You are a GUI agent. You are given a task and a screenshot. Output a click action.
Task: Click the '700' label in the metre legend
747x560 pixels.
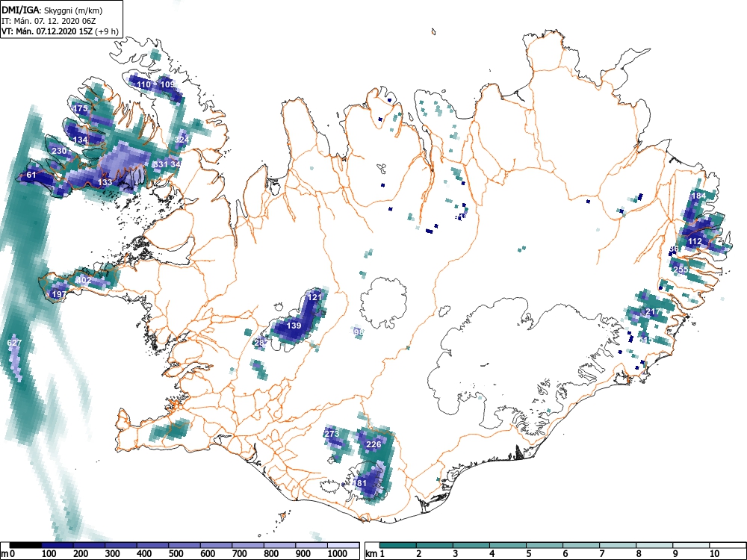239,554
